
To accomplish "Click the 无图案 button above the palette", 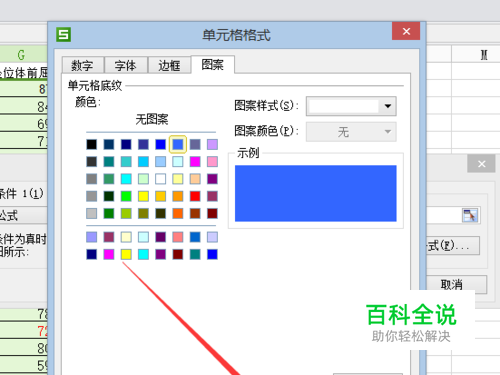I will tap(152, 119).
